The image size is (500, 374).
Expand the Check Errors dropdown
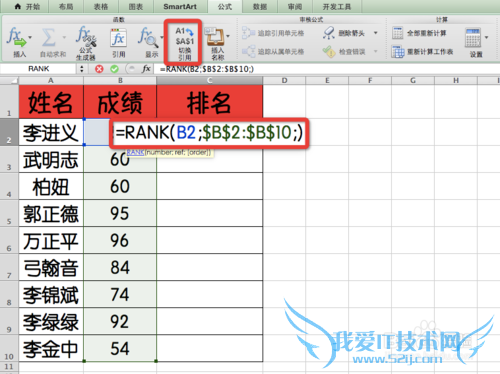coord(376,51)
